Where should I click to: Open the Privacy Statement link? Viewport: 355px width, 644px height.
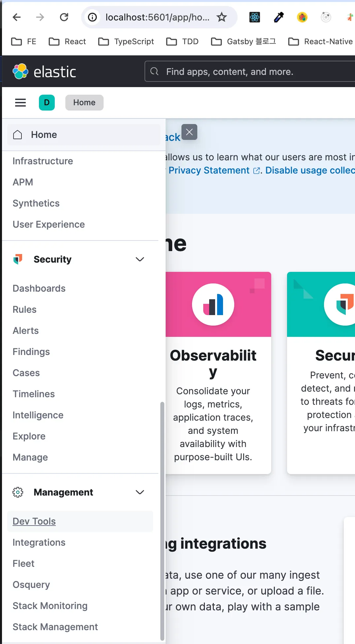click(x=209, y=170)
